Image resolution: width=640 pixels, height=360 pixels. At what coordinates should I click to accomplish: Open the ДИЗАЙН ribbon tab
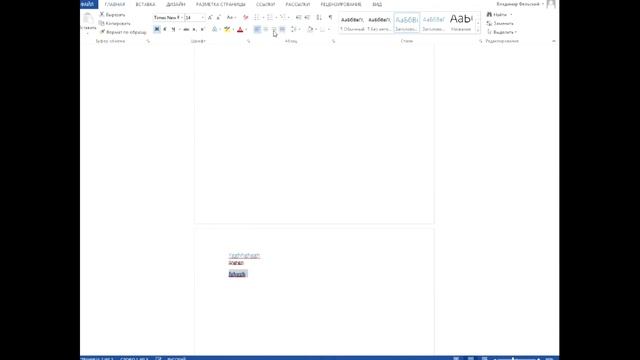click(176, 4)
